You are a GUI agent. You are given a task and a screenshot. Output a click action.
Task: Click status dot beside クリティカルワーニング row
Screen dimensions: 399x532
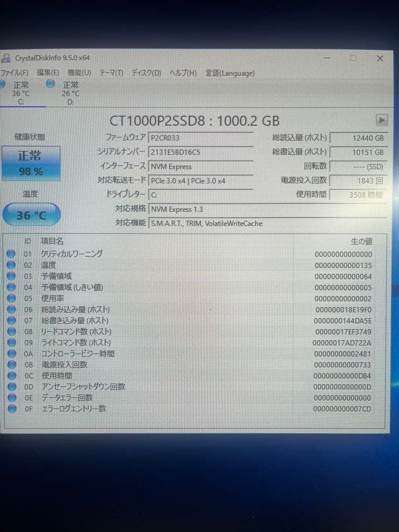point(11,254)
